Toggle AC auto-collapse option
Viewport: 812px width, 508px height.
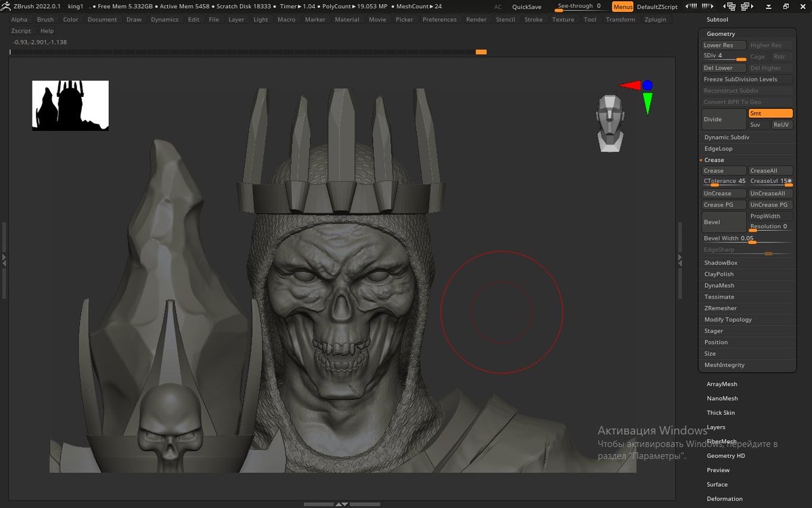coord(498,7)
